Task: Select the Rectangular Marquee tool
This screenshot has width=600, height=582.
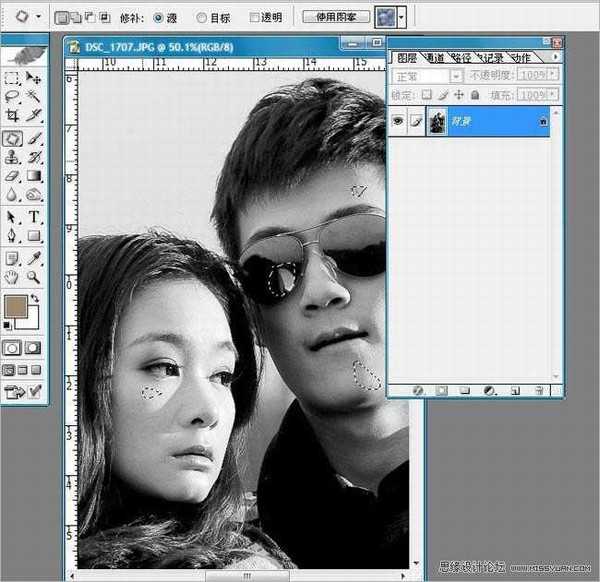Action: [x=13, y=78]
